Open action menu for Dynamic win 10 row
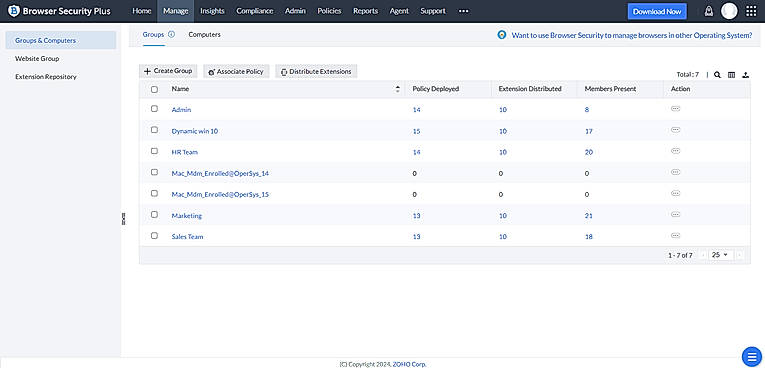This screenshot has width=765, height=368. tap(676, 130)
